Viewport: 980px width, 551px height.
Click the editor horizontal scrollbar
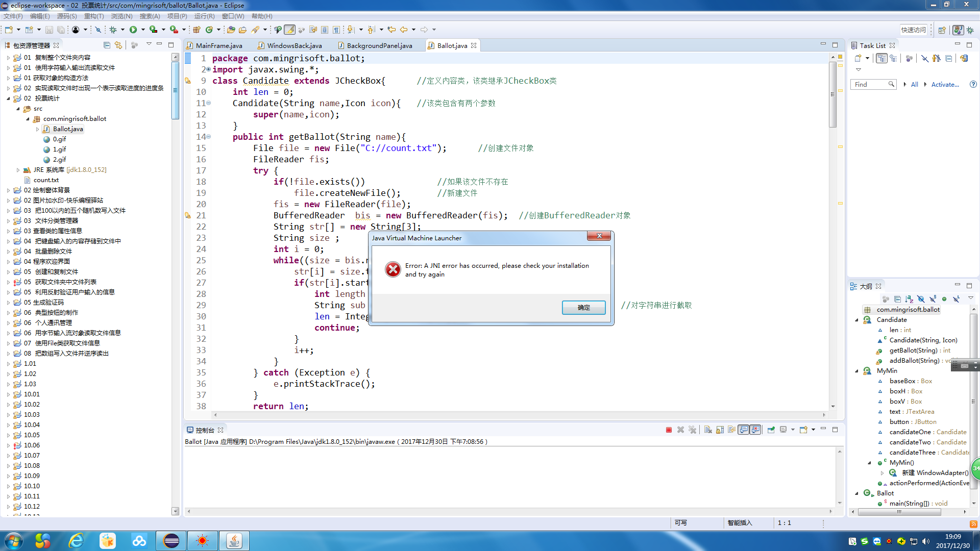tap(520, 415)
